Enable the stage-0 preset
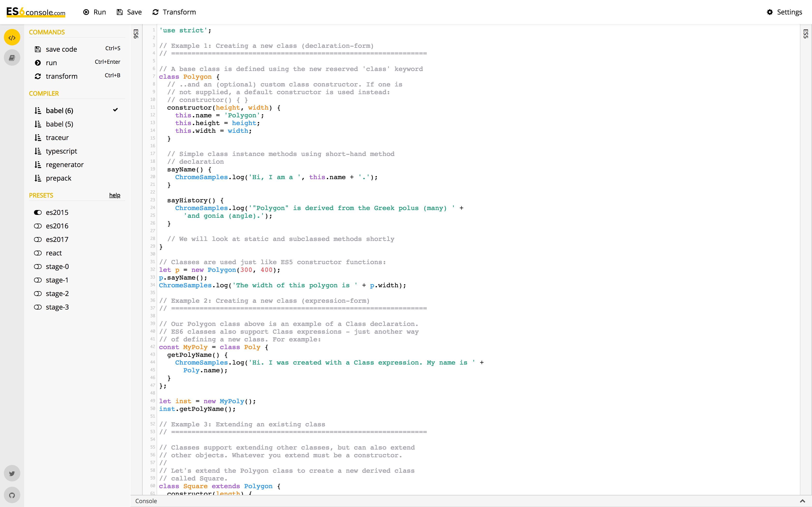The height and width of the screenshot is (507, 812). coord(38,266)
